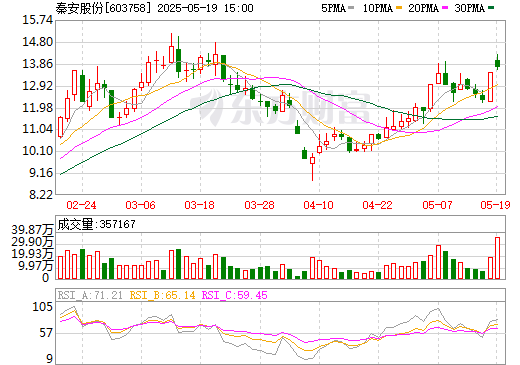Click the stock title 秦安股份[603758]
The width and height of the screenshot is (520, 365).
click(x=101, y=8)
